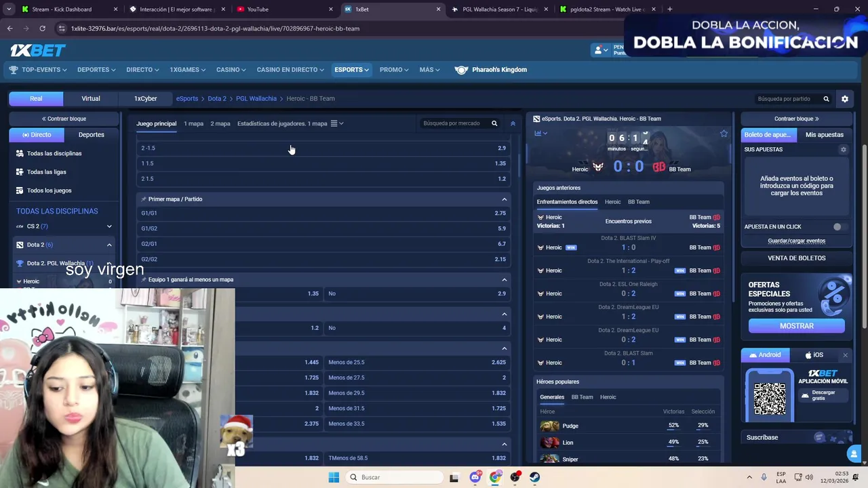Open Pharaoh's Kingdom game link
The height and width of the screenshot is (488, 868).
[491, 70]
